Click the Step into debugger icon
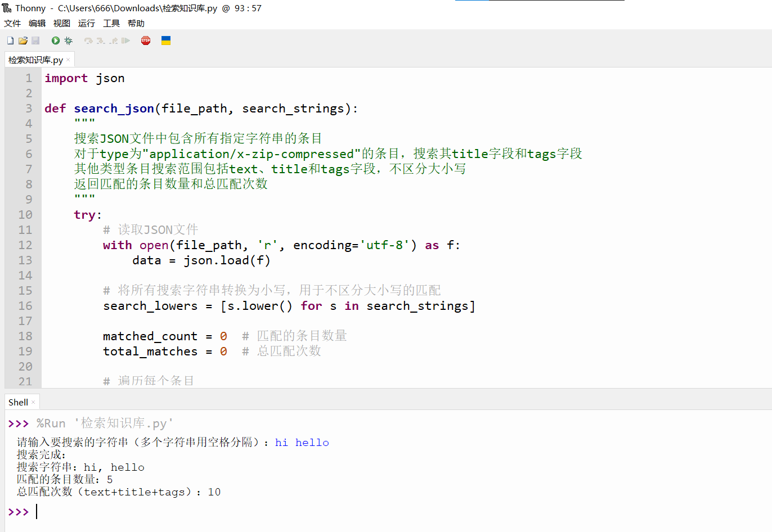The height and width of the screenshot is (532, 772). [101, 40]
